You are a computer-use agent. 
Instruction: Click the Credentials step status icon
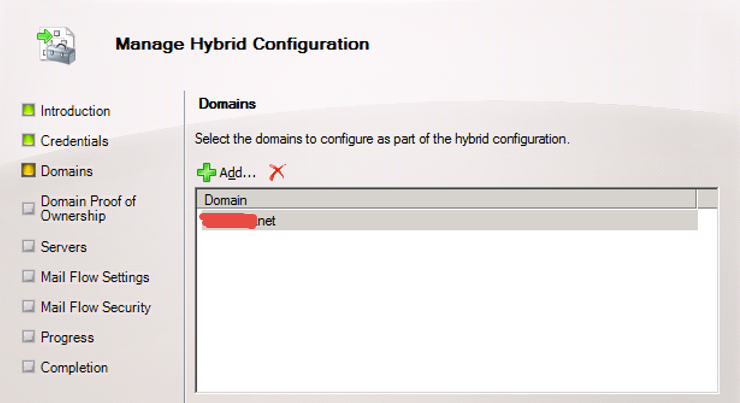pos(28,141)
